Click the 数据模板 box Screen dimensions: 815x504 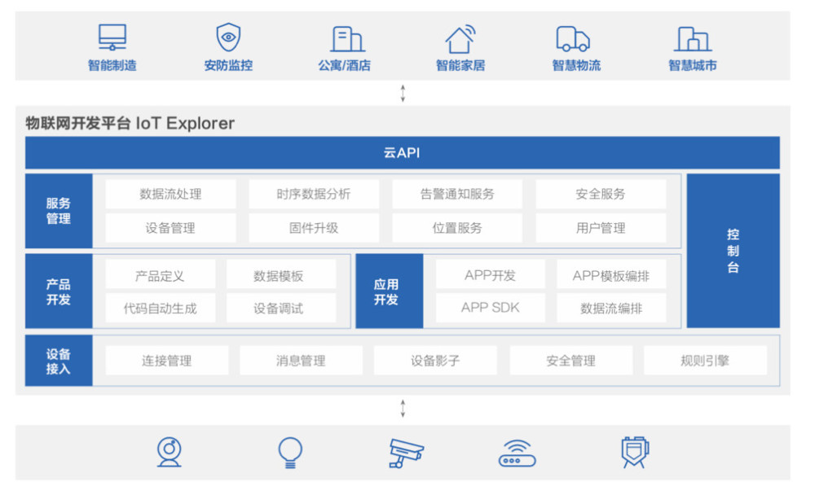tap(281, 274)
